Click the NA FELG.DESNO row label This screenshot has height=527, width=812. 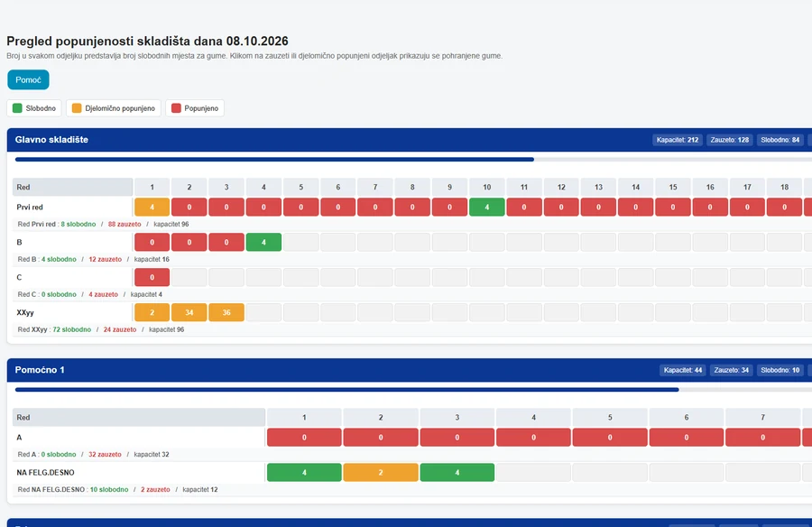point(45,473)
